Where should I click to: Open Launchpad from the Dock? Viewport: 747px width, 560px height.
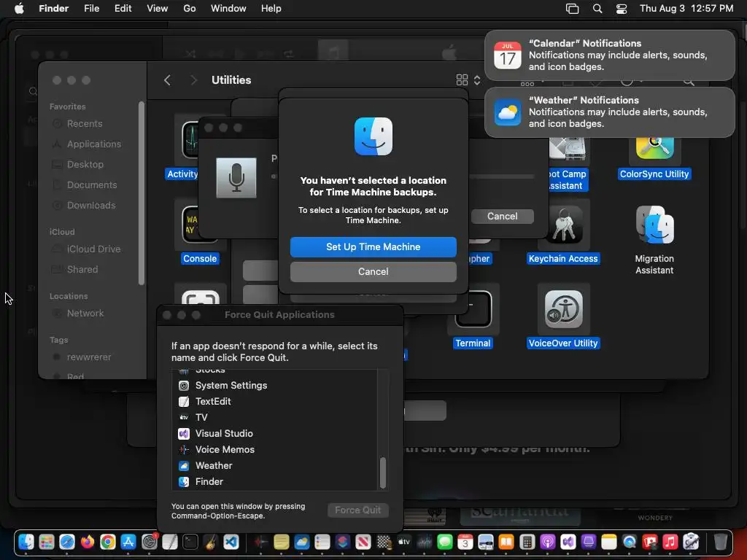tap(47, 542)
